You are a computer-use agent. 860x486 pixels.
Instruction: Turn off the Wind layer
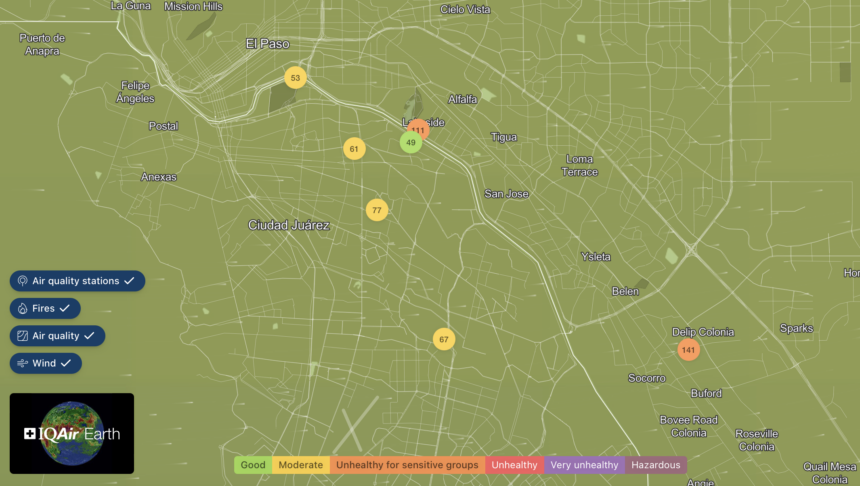click(x=46, y=364)
